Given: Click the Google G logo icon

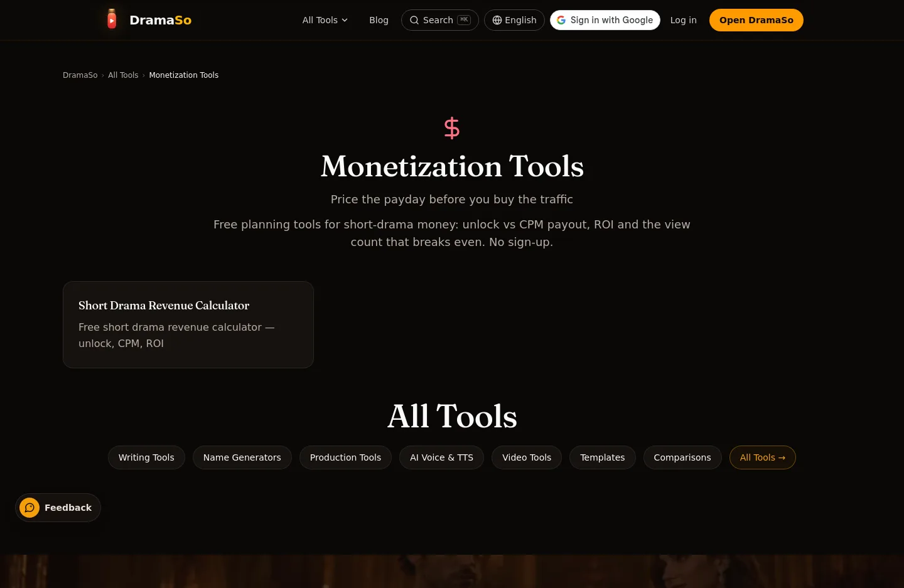Looking at the screenshot, I should point(561,20).
